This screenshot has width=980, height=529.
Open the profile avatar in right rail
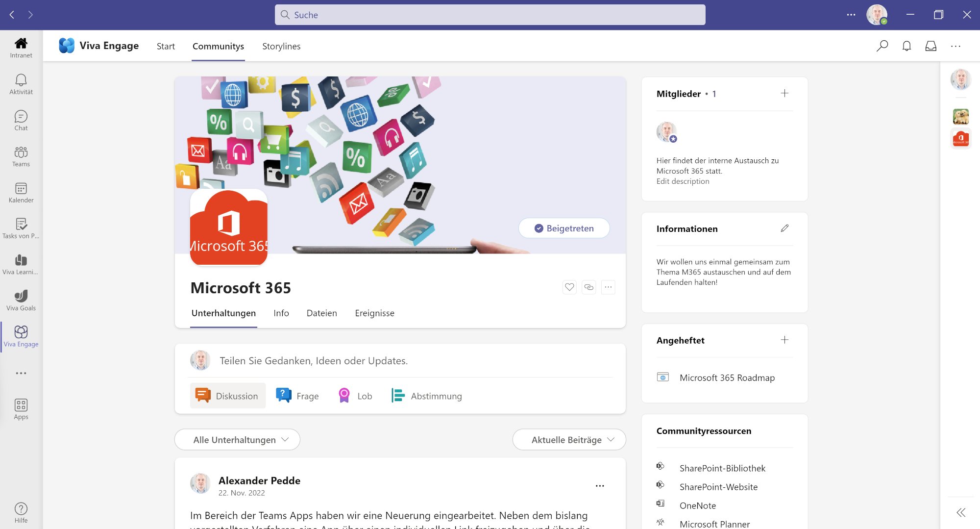point(961,79)
